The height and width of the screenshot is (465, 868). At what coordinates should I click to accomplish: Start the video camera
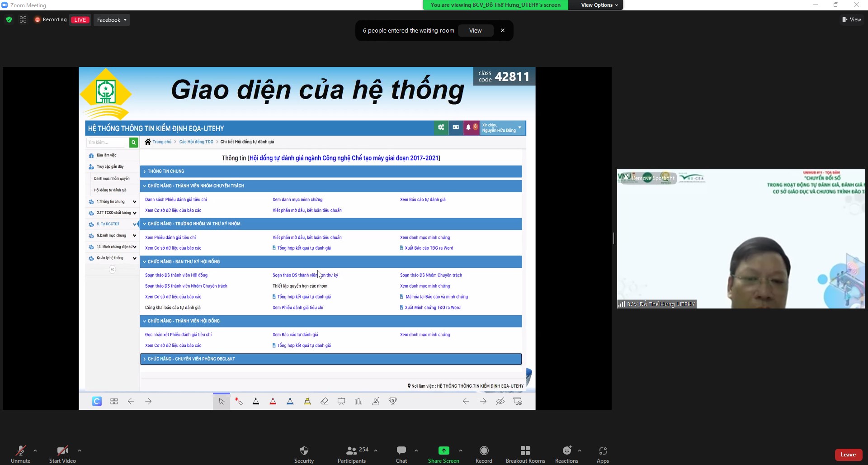[62, 451]
